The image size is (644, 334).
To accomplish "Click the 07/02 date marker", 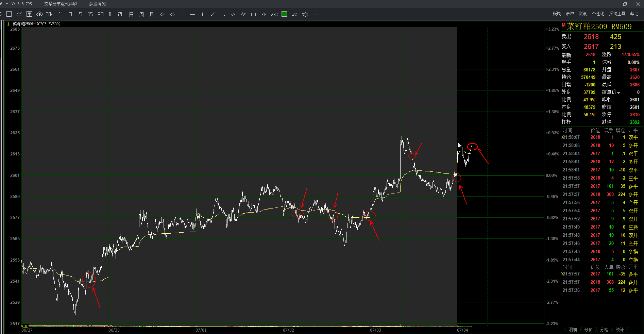I will click(x=288, y=330).
